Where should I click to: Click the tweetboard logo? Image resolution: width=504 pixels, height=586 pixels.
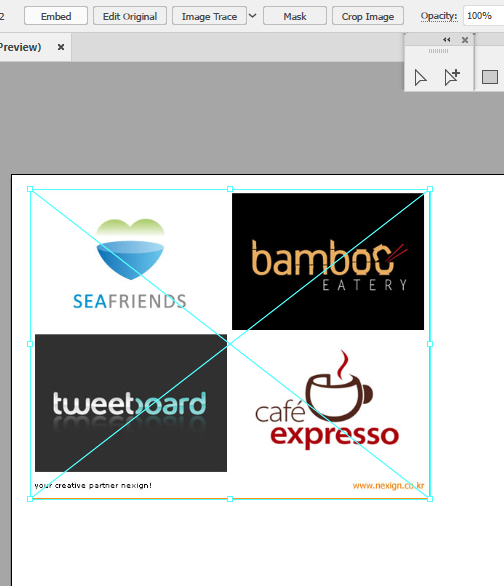(131, 403)
